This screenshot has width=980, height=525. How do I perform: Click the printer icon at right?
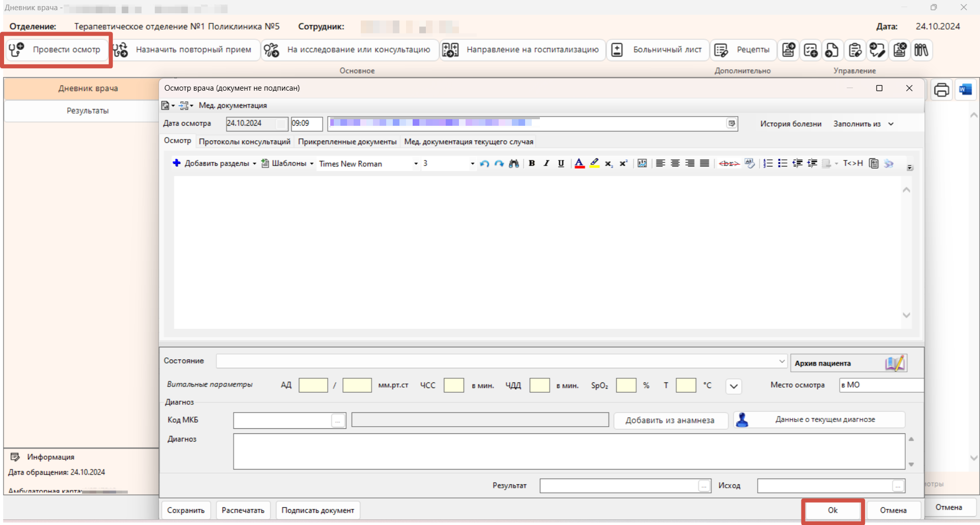pyautogui.click(x=941, y=90)
